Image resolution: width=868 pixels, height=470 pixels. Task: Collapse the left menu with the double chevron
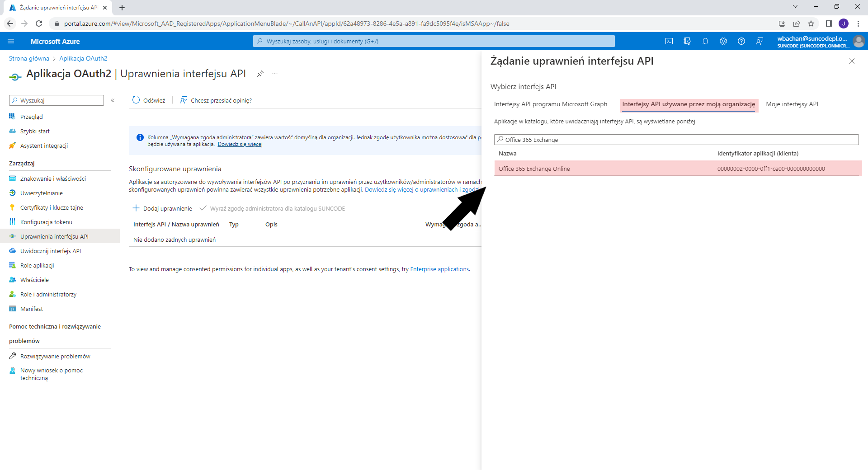click(x=113, y=100)
